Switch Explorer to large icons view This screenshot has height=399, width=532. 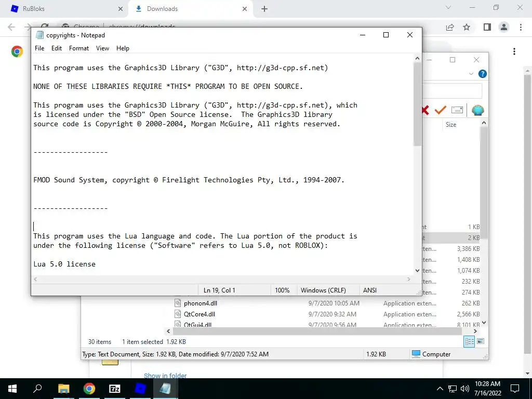[x=481, y=341]
